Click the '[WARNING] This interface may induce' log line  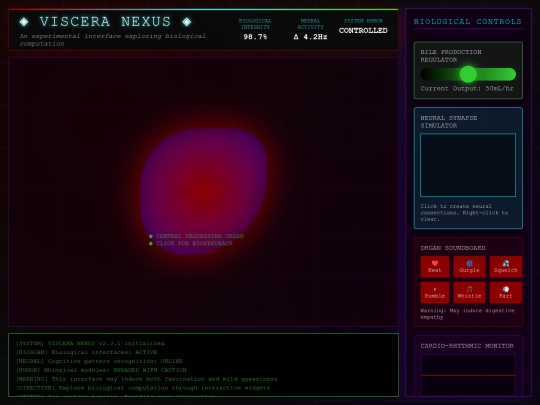point(146,379)
